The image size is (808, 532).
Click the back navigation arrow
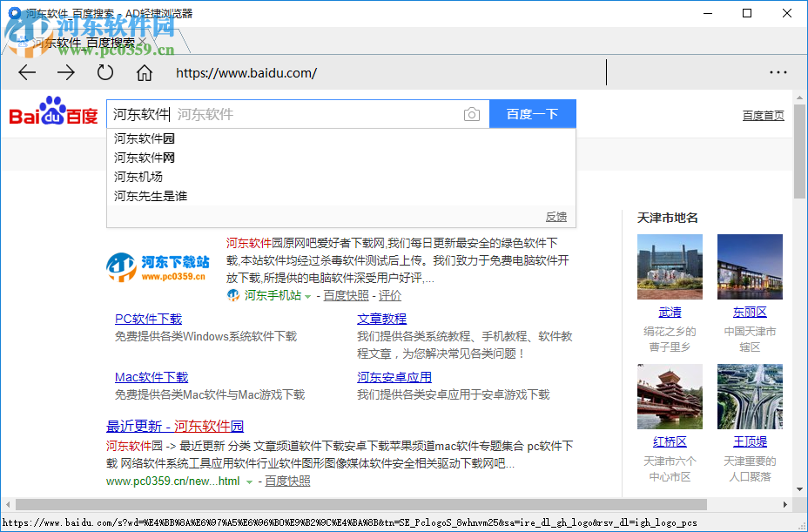[x=26, y=73]
